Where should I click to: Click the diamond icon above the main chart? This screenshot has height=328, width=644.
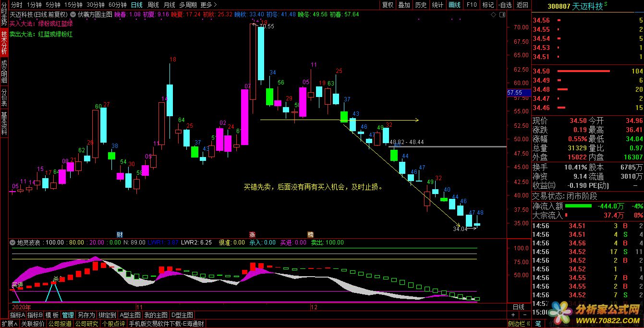point(493,15)
